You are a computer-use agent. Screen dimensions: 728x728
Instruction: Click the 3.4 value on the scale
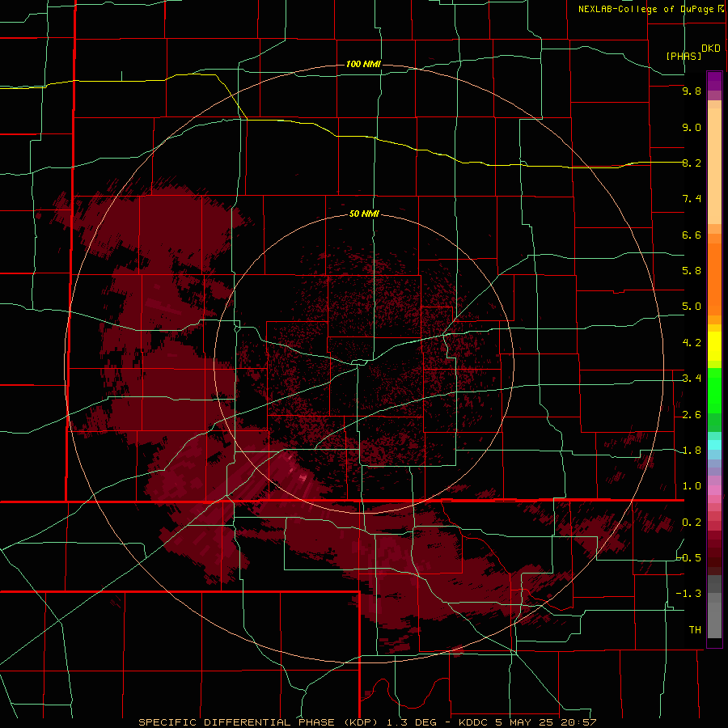tap(692, 379)
